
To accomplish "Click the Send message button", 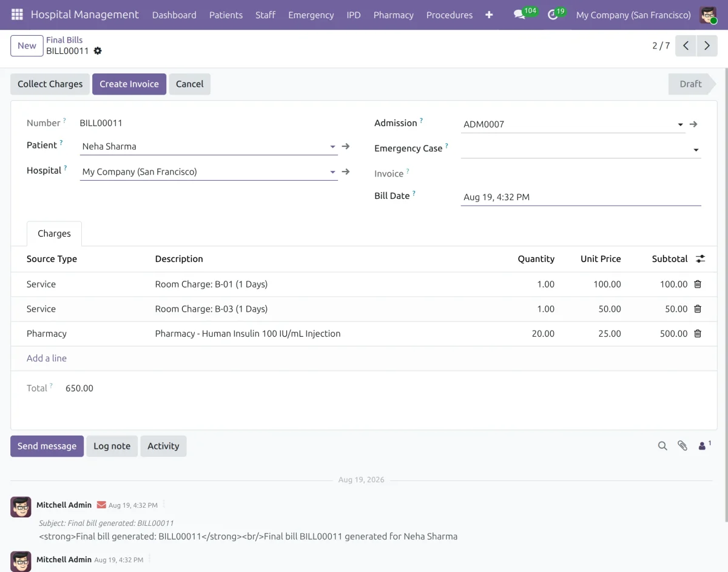I will pos(47,446).
